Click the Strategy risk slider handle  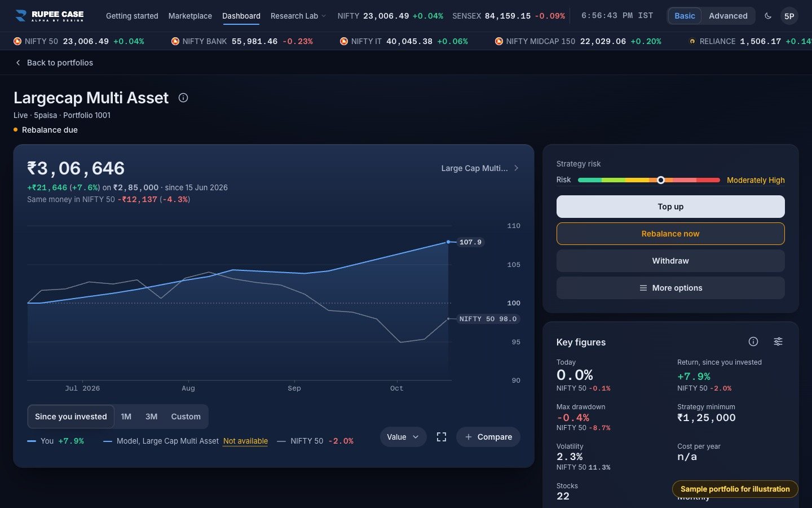point(661,180)
